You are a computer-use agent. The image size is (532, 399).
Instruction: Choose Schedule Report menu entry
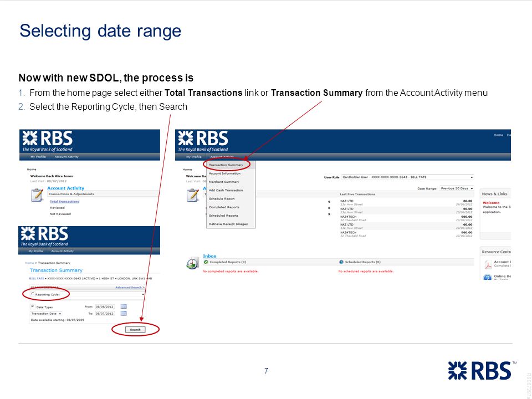pyautogui.click(x=222, y=199)
